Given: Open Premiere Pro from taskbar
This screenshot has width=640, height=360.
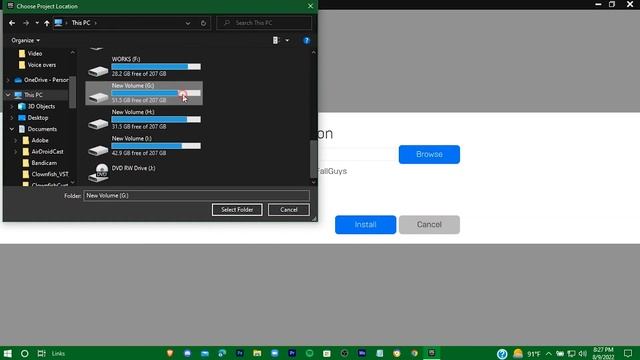Looking at the screenshot, I should pyautogui.click(x=292, y=353).
